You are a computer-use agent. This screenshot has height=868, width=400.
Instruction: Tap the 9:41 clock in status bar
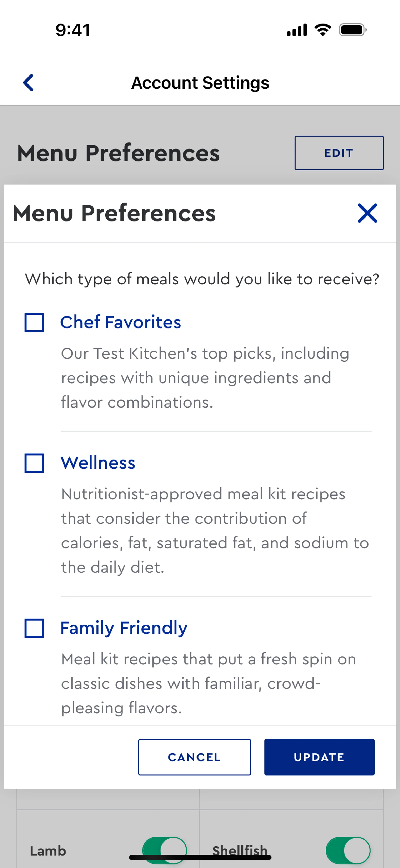73,30
